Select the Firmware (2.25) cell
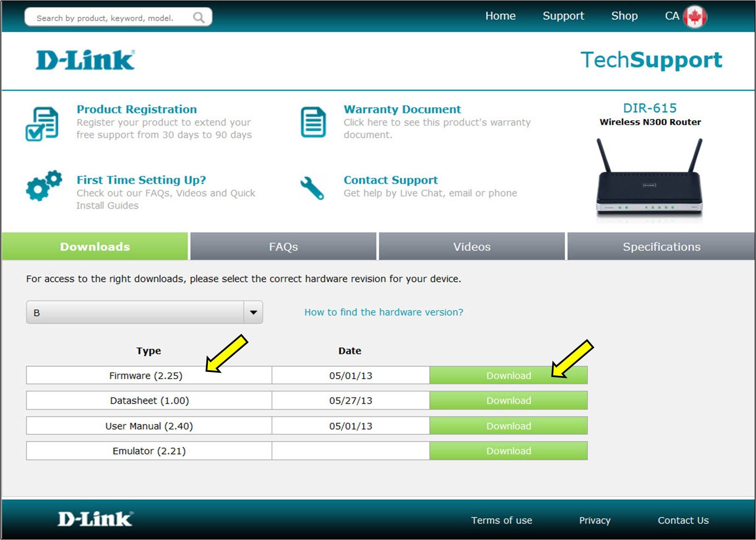Screen dimensions: 756x540 point(149,375)
